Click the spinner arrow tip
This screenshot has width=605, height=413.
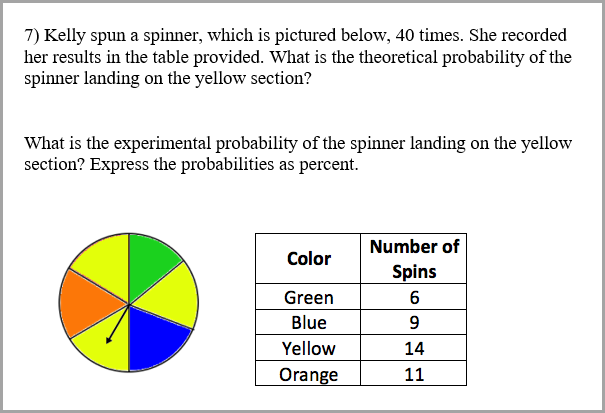108,340
